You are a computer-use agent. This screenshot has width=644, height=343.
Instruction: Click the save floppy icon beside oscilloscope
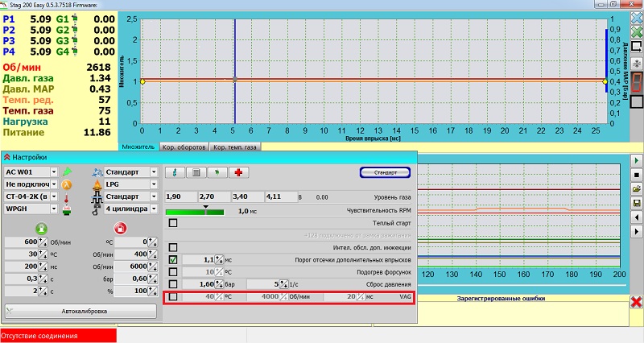point(636,201)
